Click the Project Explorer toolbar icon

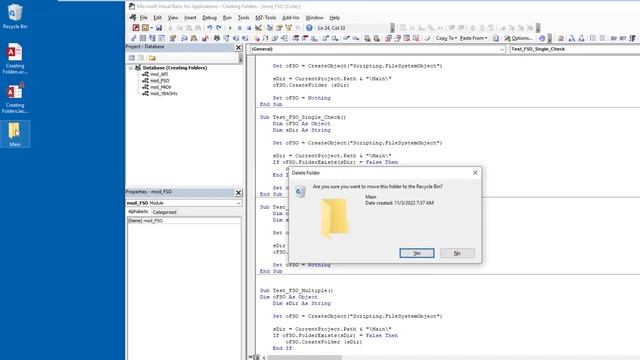(270, 28)
